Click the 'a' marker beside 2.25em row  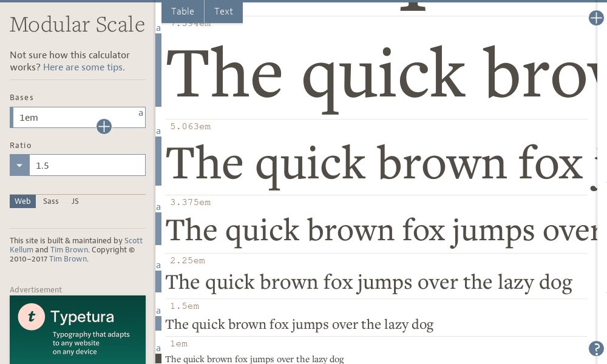pos(158,265)
